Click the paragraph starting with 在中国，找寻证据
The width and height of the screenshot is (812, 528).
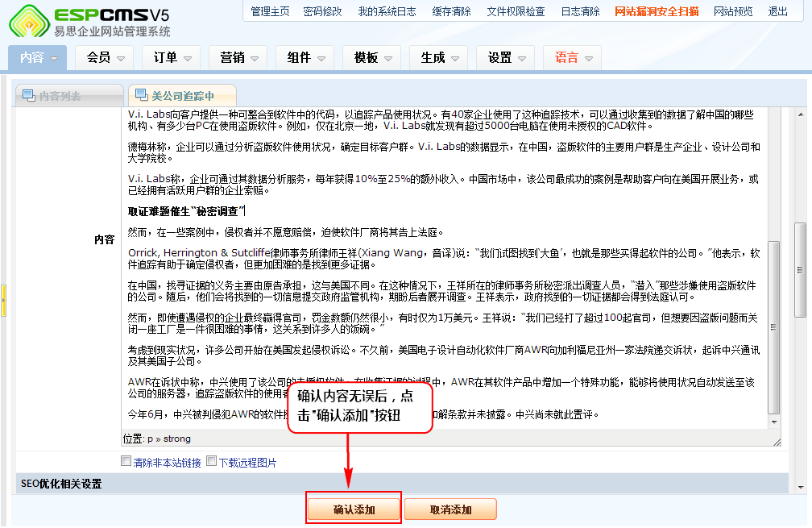click(x=441, y=291)
